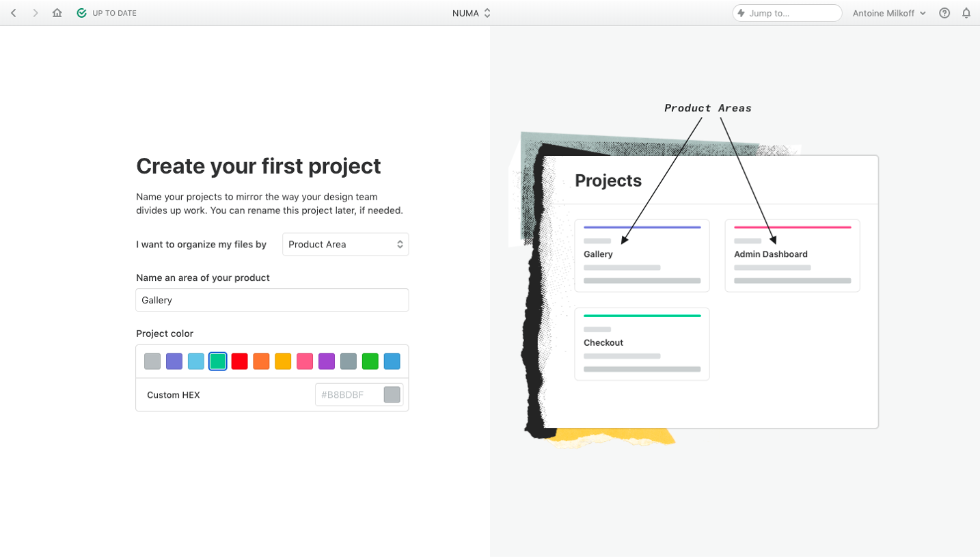Image resolution: width=980 pixels, height=557 pixels.
Task: Edit the Gallery product area name field
Action: click(x=272, y=300)
